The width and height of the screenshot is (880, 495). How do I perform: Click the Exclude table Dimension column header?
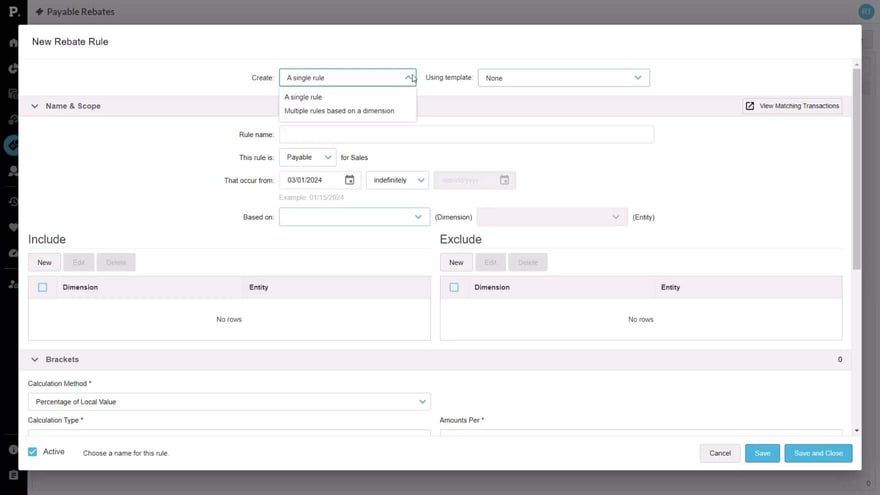pyautogui.click(x=492, y=287)
